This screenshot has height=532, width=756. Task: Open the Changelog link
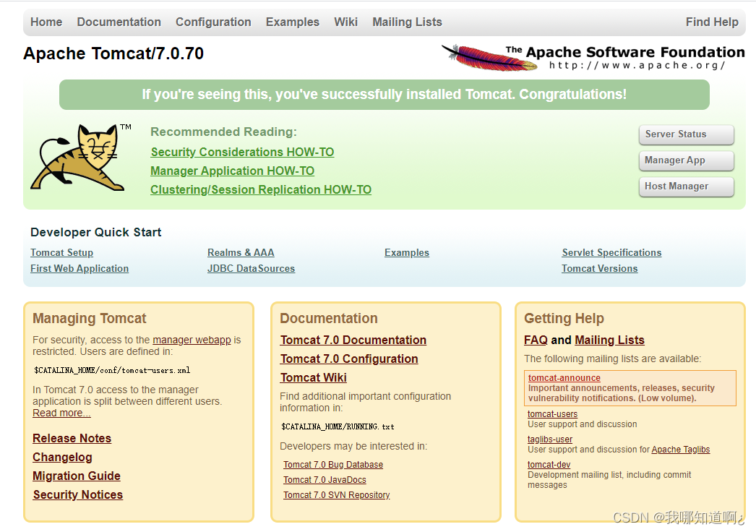[62, 458]
